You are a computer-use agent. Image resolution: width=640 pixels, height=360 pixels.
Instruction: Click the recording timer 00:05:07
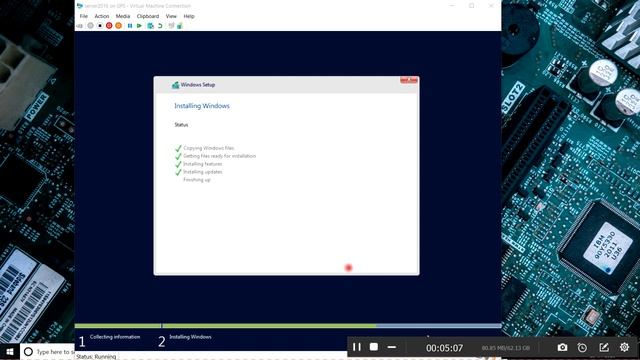444,348
